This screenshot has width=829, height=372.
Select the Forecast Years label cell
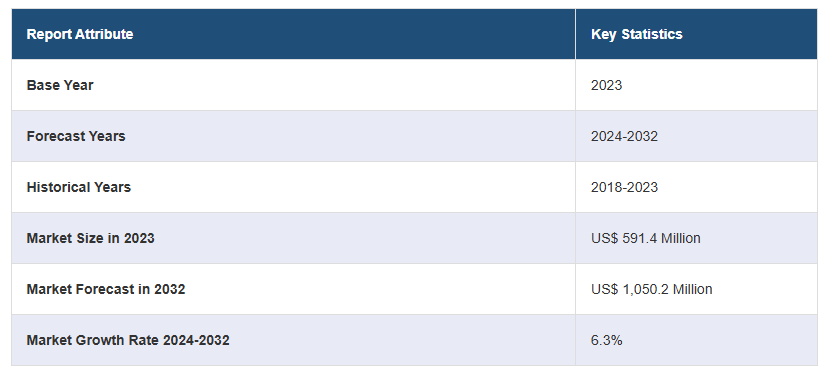click(293, 136)
